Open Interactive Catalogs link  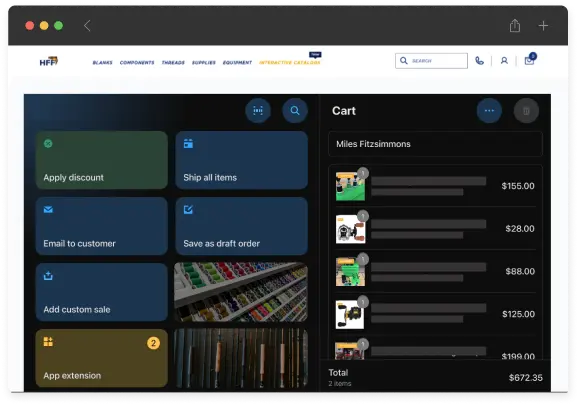[x=290, y=62]
